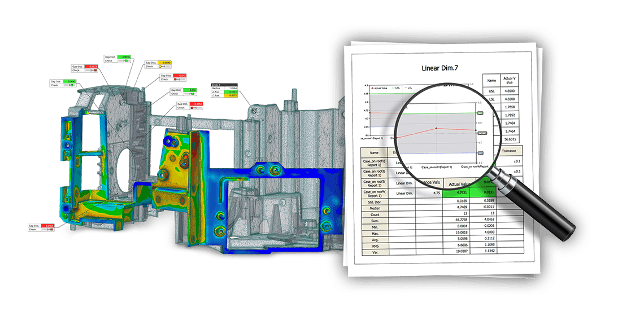Click the Count row label
The width and height of the screenshot is (644, 316).
tap(375, 214)
